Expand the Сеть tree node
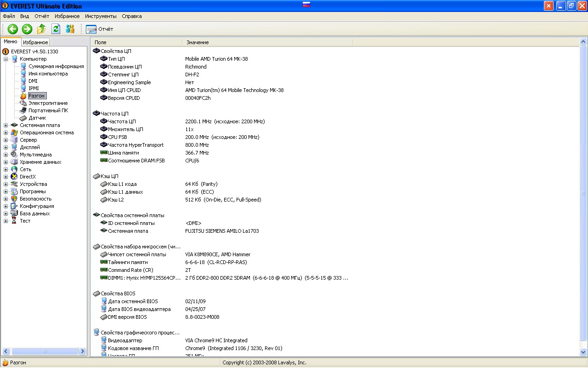Image resolution: width=588 pixels, height=368 pixels. pyautogui.click(x=6, y=169)
